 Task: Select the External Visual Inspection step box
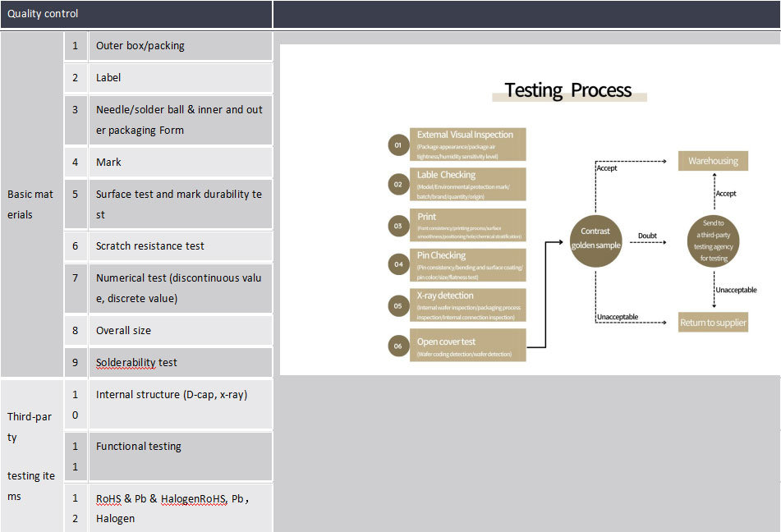(x=468, y=144)
